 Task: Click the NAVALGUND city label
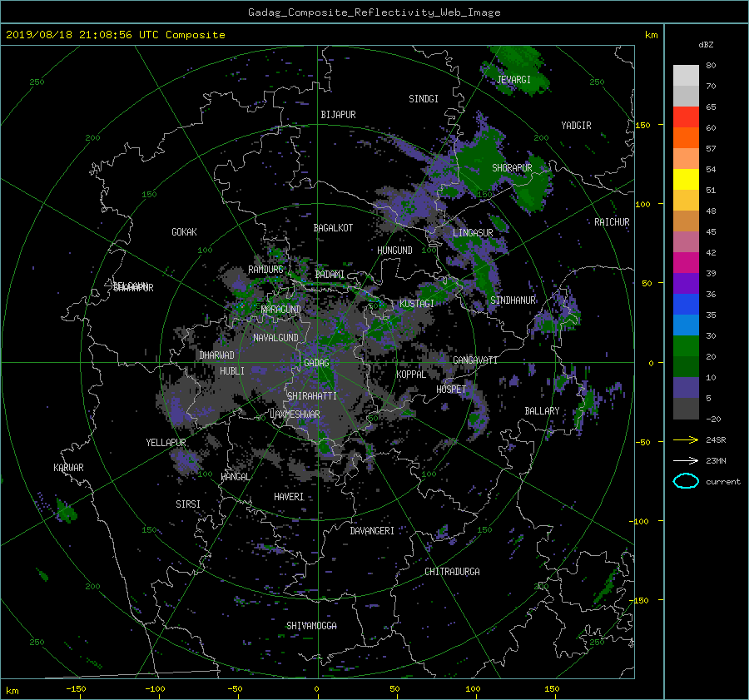(x=275, y=338)
